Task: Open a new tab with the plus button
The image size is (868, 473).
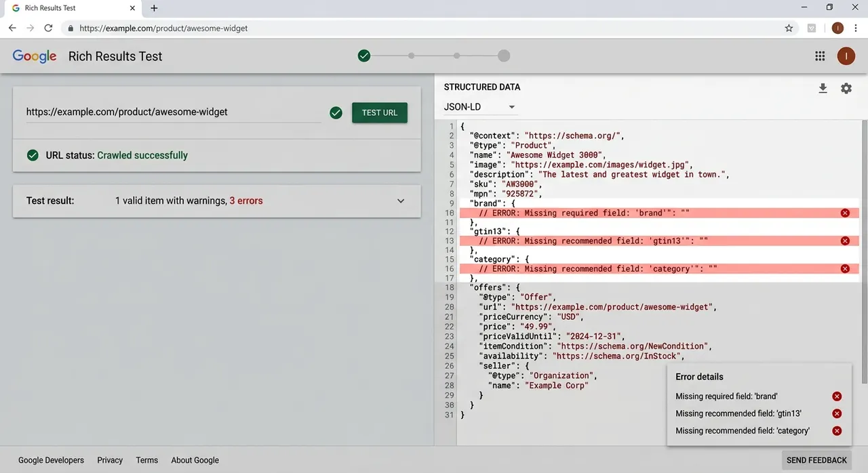Action: (154, 8)
